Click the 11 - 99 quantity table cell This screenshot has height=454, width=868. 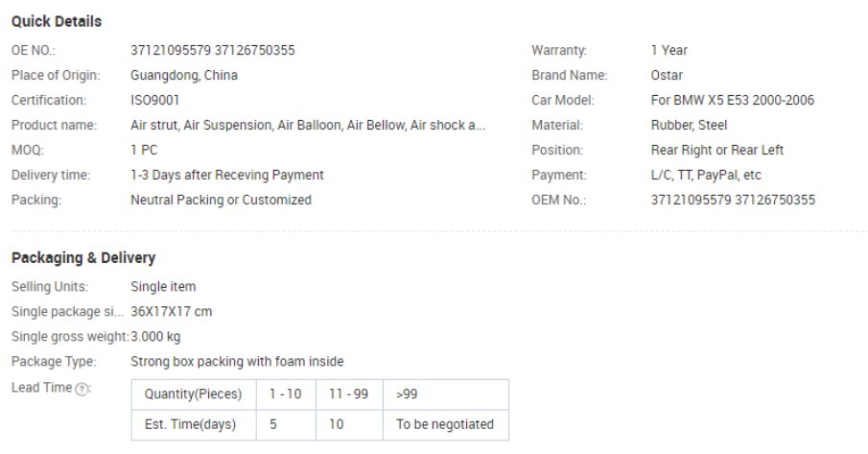point(349,394)
